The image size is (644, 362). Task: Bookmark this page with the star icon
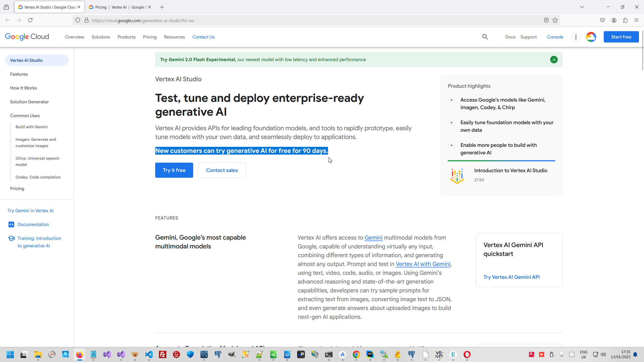point(555,20)
